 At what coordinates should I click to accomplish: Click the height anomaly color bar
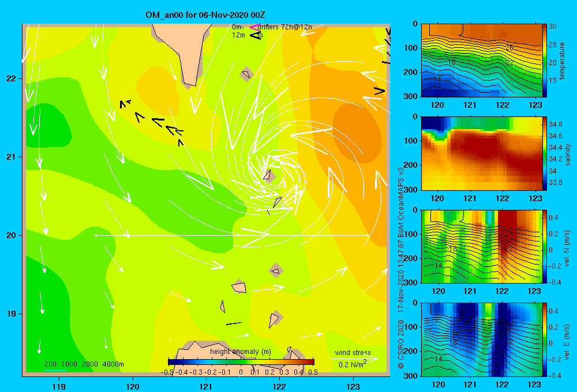pos(241,362)
